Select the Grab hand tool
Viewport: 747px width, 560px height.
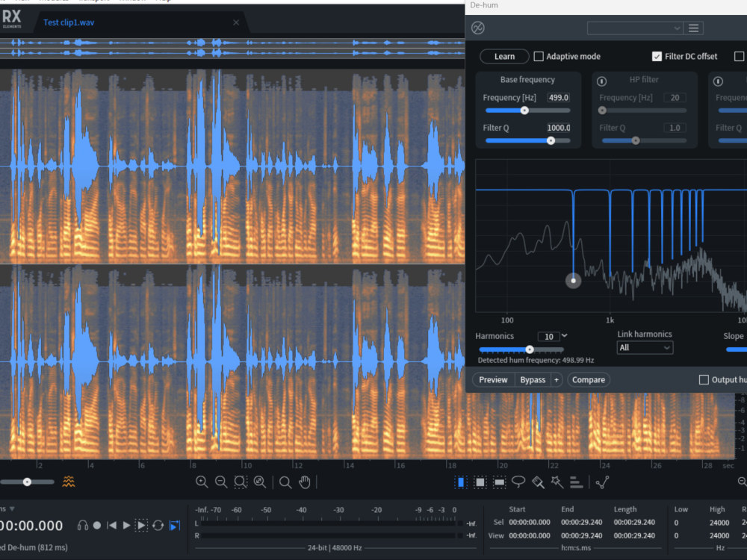(x=305, y=482)
